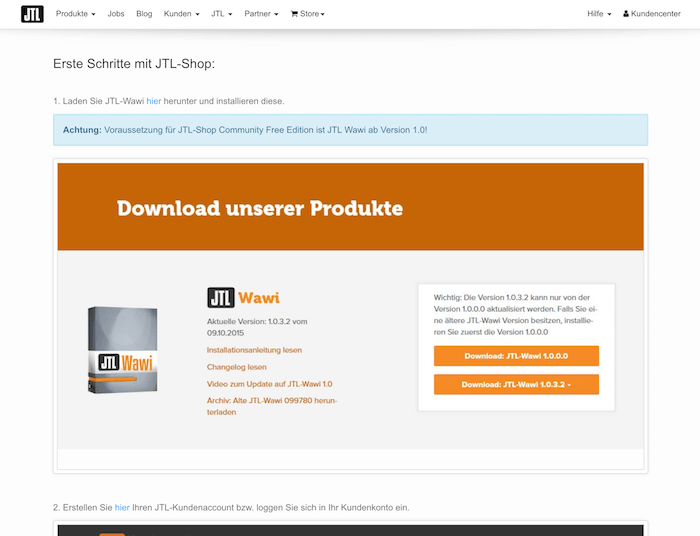The image size is (700, 536).
Task: Expand the Hilfe menu
Action: (599, 14)
